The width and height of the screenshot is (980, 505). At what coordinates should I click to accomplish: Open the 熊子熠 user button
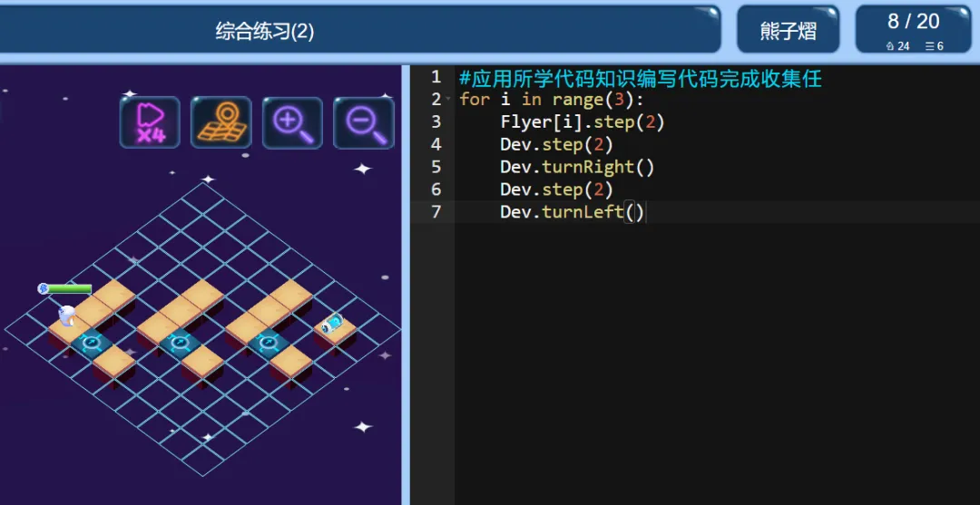pos(789,30)
